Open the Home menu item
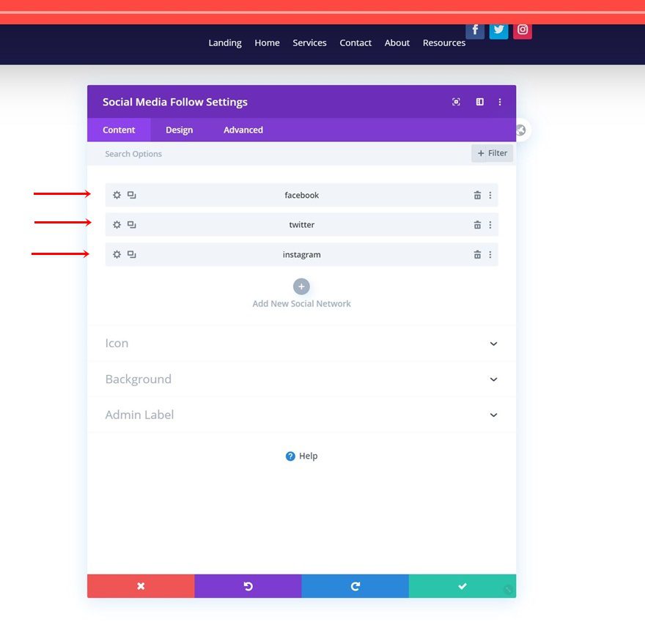This screenshot has height=644, width=645. pyautogui.click(x=267, y=42)
